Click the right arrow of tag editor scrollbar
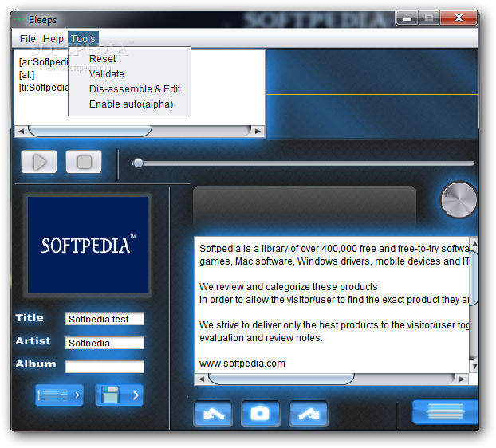 [258, 131]
